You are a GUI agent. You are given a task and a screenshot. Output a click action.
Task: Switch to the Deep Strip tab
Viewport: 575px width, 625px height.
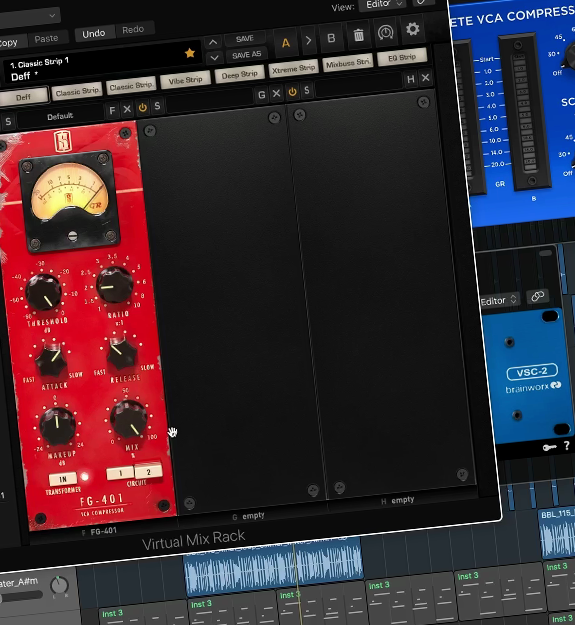239,75
